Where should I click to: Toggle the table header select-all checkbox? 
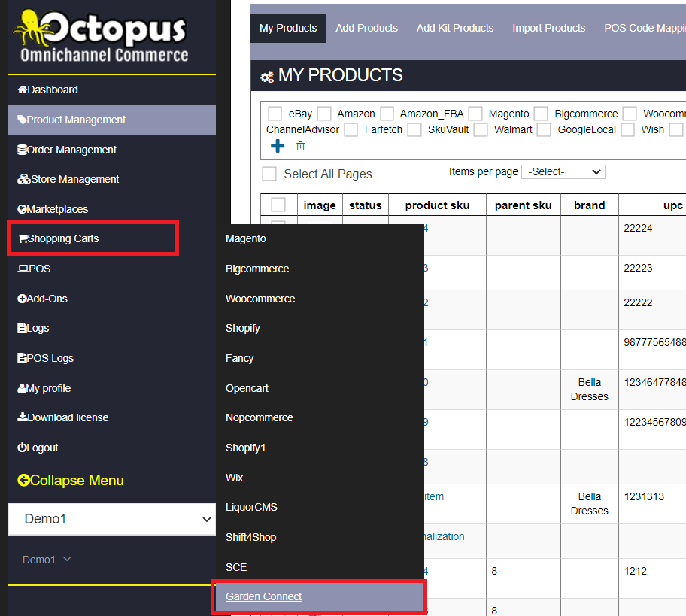tap(278, 205)
